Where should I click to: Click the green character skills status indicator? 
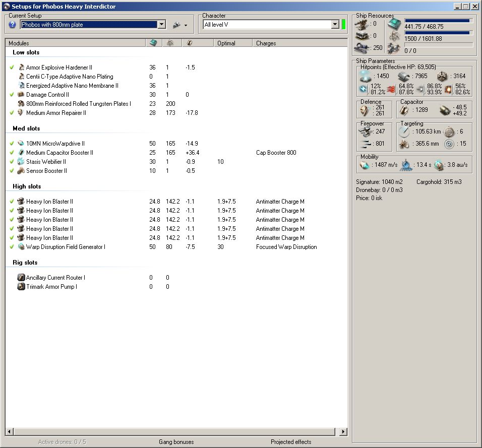pyautogui.click(x=343, y=25)
